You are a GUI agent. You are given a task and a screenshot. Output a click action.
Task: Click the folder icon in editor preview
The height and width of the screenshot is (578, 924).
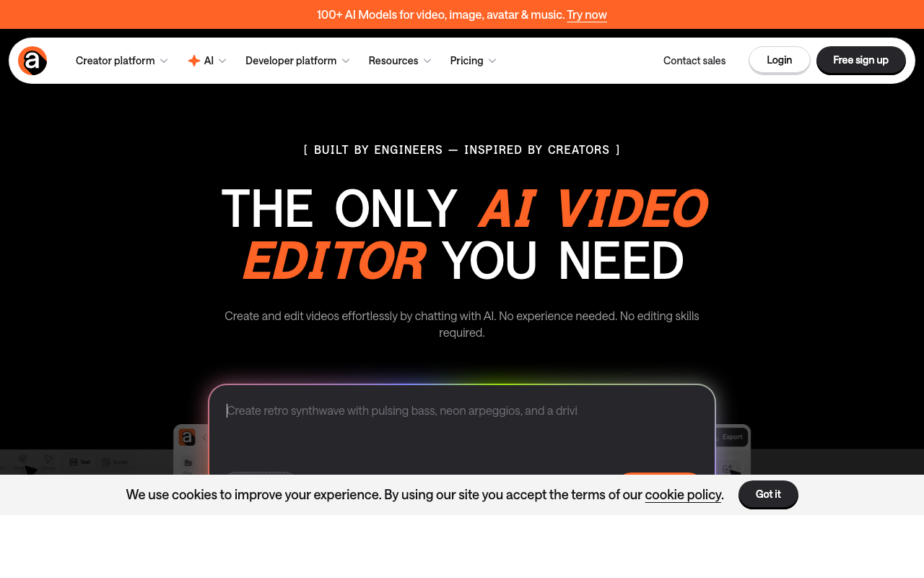coord(188,462)
